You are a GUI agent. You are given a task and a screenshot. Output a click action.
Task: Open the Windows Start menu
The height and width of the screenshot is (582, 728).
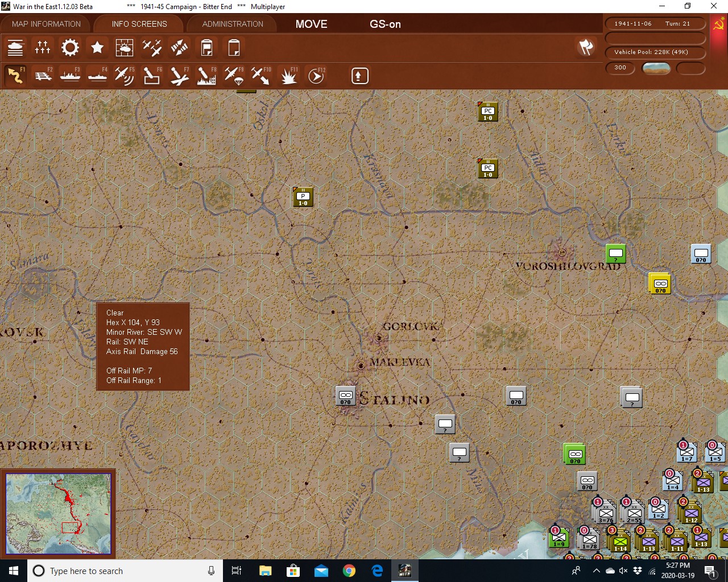14,571
